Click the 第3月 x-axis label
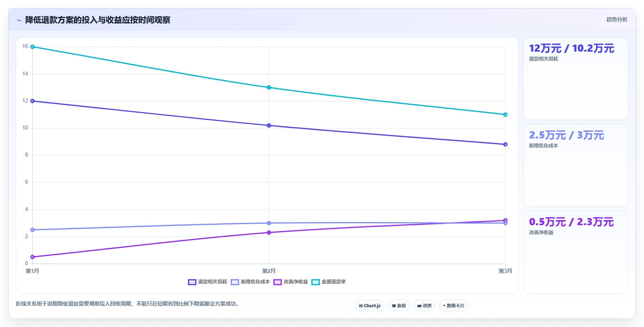644x327 pixels. point(505,271)
